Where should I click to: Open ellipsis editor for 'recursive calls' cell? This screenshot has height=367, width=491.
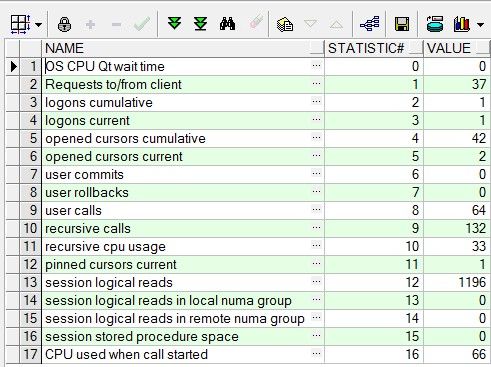(x=316, y=228)
